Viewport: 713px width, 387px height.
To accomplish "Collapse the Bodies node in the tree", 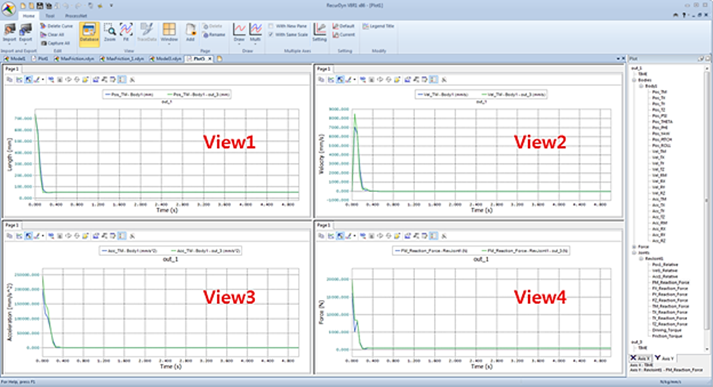I will (634, 80).
